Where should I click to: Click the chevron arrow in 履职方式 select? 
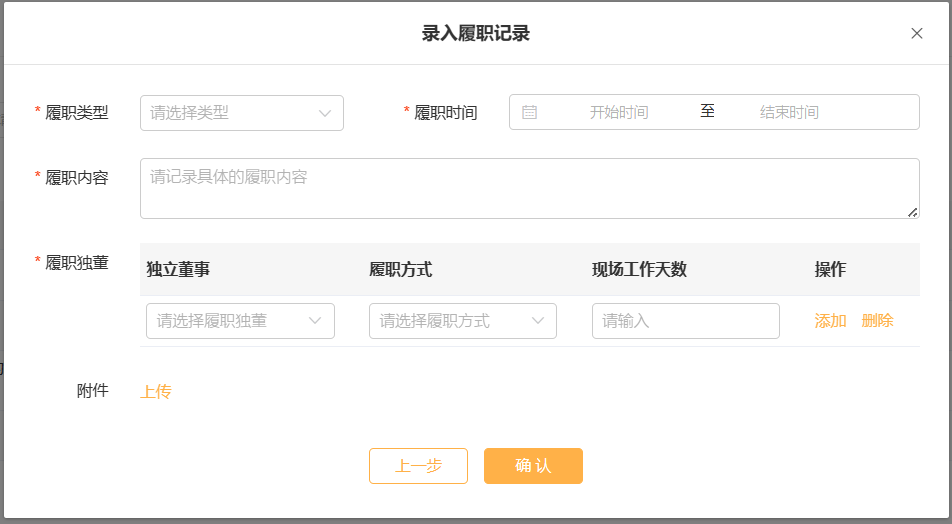coord(538,321)
